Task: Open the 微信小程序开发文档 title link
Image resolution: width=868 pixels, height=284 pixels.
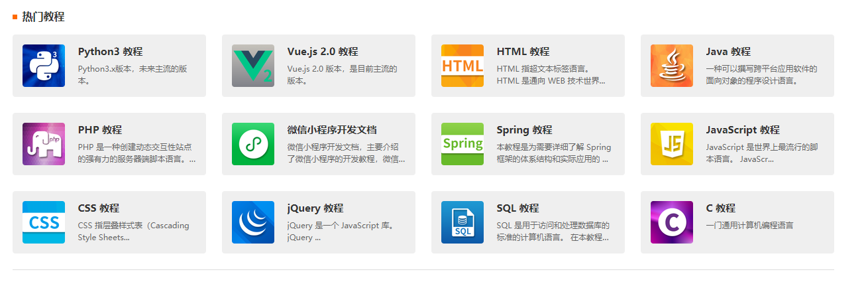Action: (332, 130)
